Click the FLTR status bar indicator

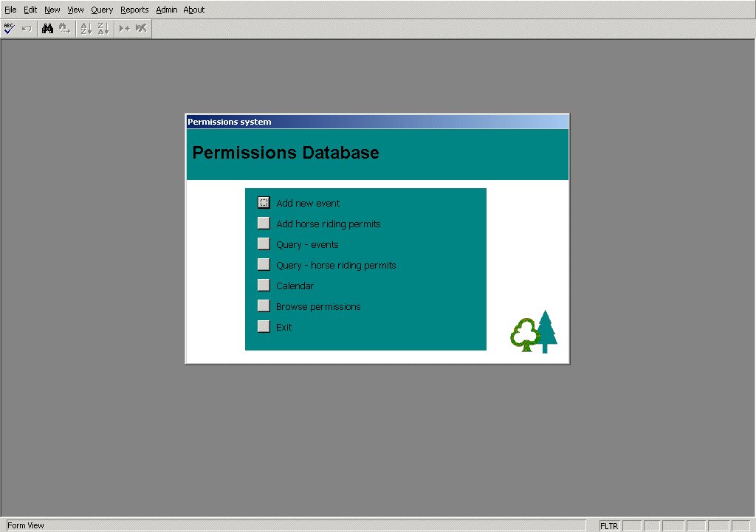[x=609, y=526]
